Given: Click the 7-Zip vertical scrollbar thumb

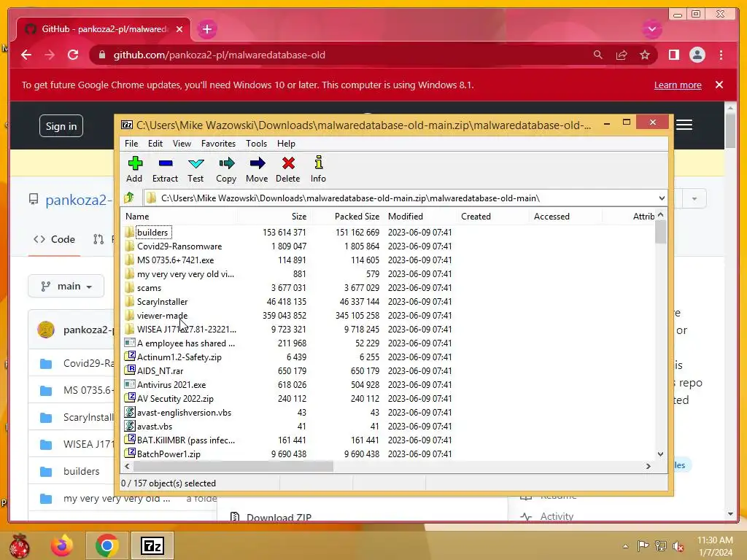Looking at the screenshot, I should pos(660,232).
